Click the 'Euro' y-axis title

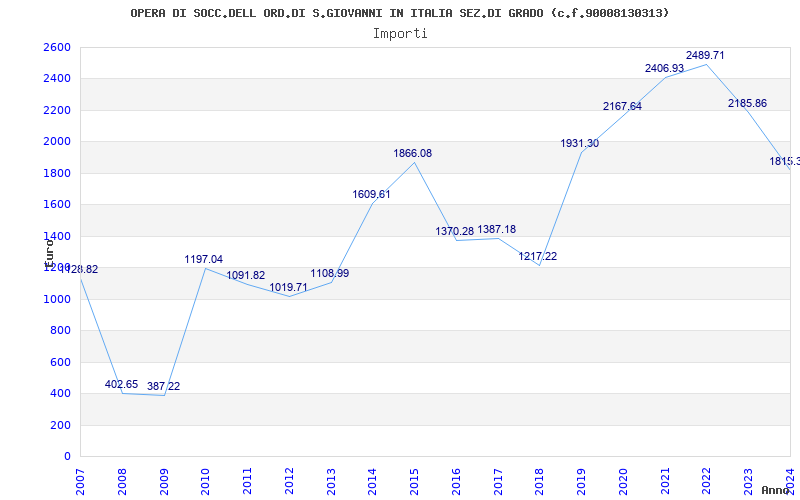pos(49,254)
